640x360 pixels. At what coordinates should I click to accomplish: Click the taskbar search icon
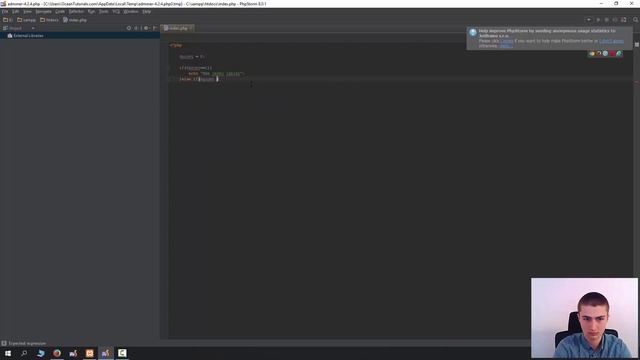(x=24, y=353)
